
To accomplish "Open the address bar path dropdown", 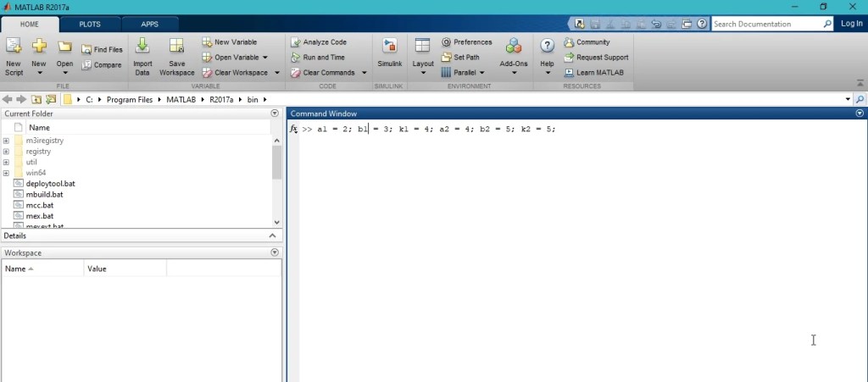I will click(848, 99).
